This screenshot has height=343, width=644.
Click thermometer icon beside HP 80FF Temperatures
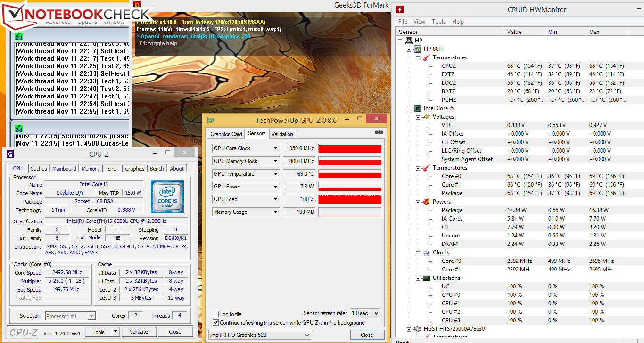[426, 57]
